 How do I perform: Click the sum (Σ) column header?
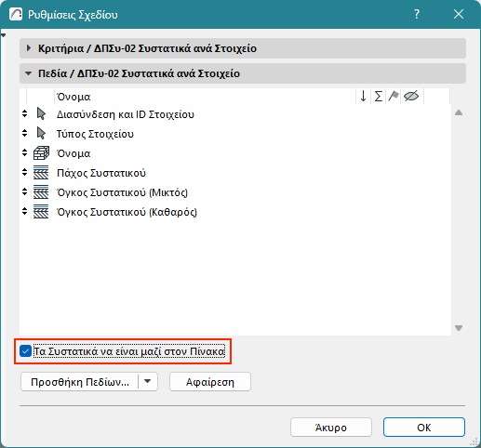[378, 97]
